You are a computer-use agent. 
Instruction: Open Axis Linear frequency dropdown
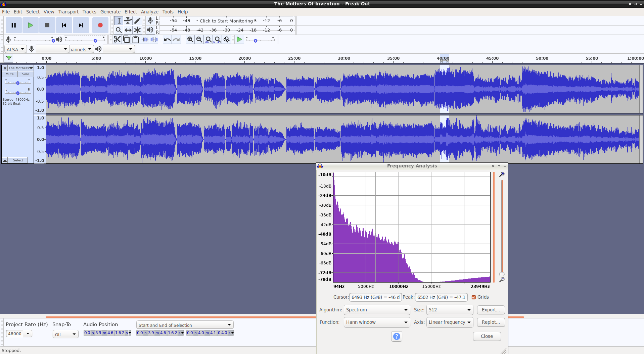click(x=450, y=322)
